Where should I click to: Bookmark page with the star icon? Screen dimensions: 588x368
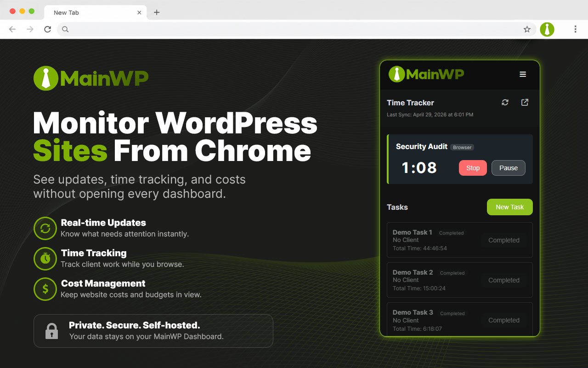(527, 29)
